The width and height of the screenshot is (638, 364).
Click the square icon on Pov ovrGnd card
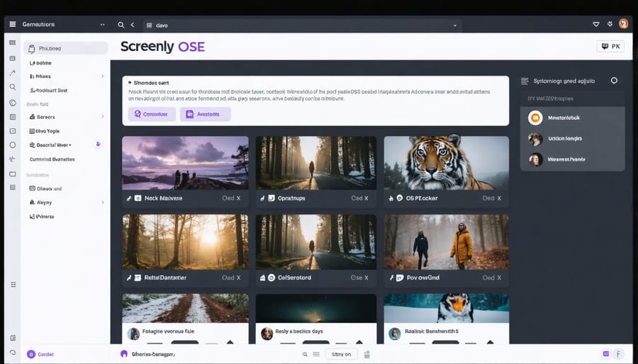coord(400,278)
